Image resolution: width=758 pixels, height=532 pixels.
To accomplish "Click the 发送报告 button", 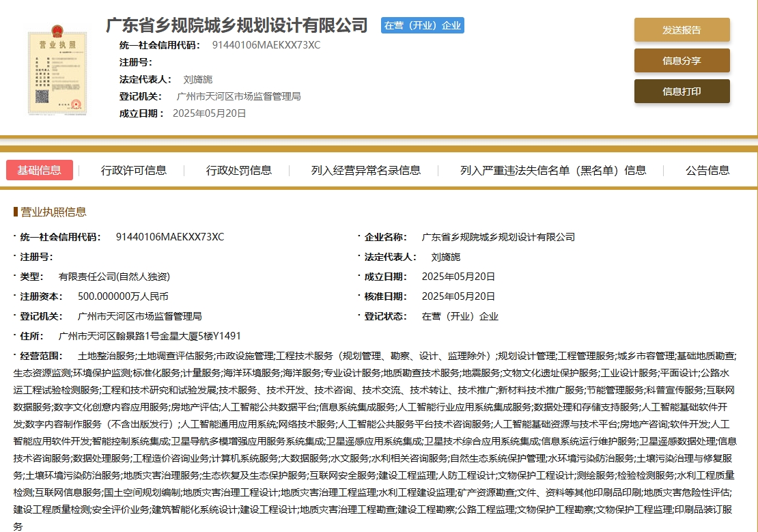I will coord(682,29).
